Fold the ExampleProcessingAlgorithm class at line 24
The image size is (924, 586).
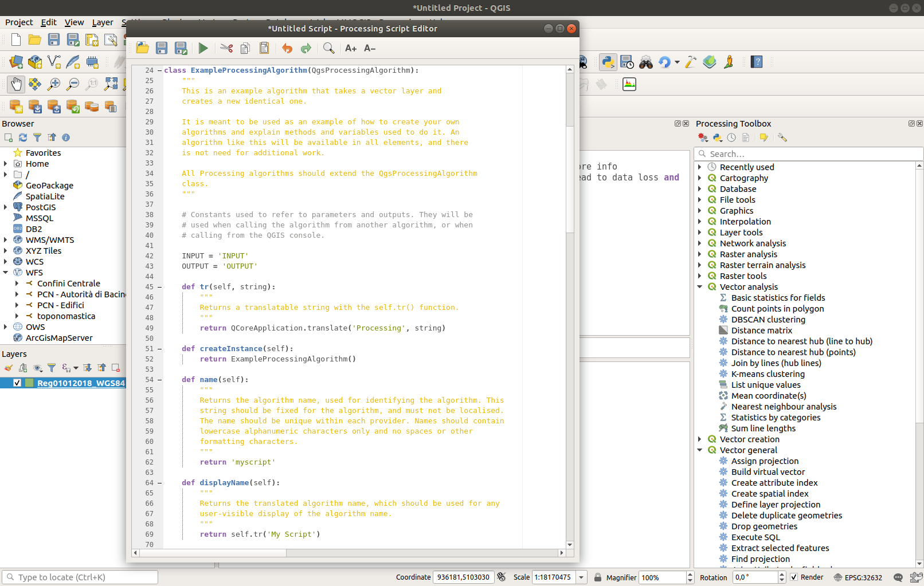pyautogui.click(x=159, y=70)
